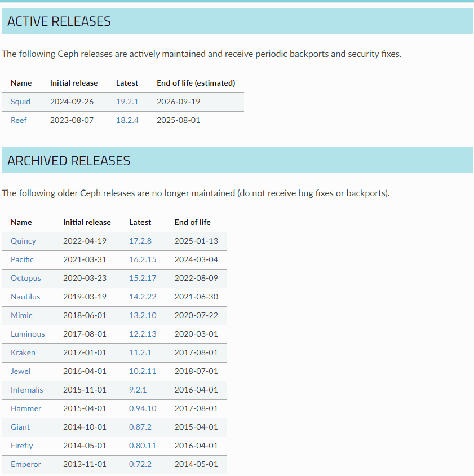Open the Quincy release page
Viewport: 474px width, 476px height.
tap(23, 241)
